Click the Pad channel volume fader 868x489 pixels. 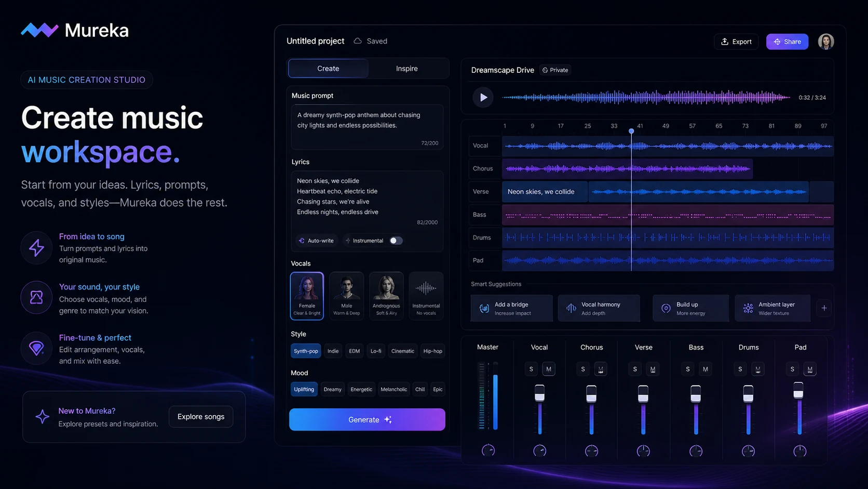(798, 390)
